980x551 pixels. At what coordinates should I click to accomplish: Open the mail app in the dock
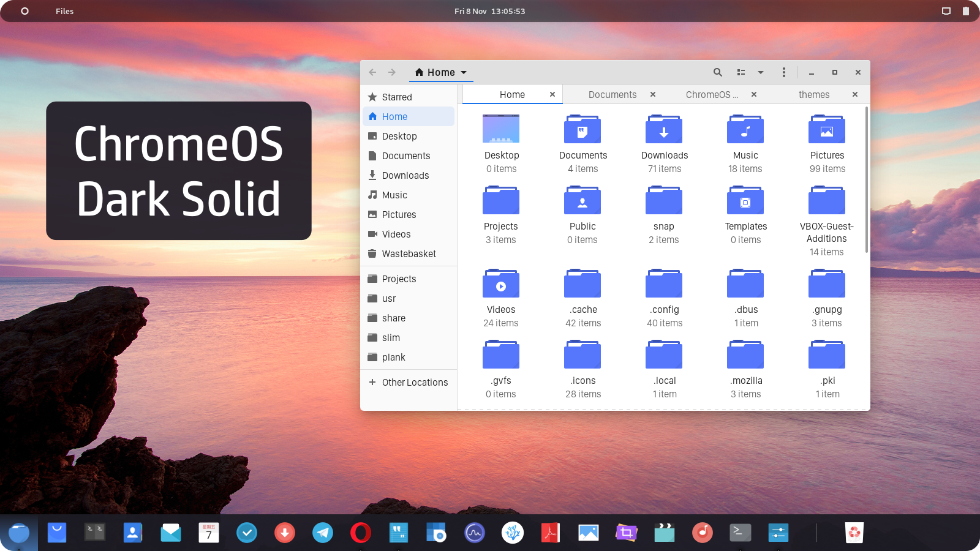(171, 533)
